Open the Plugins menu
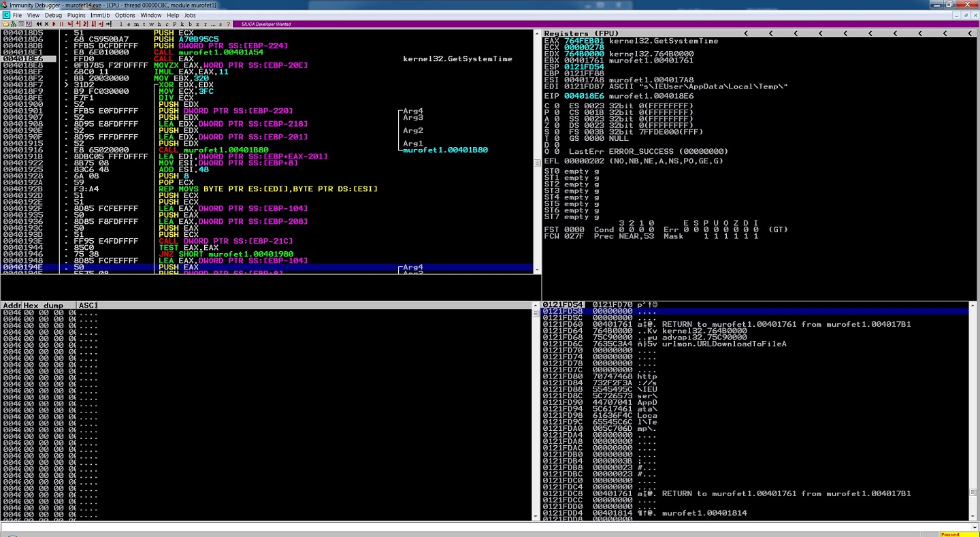The image size is (980, 537). (x=76, y=15)
